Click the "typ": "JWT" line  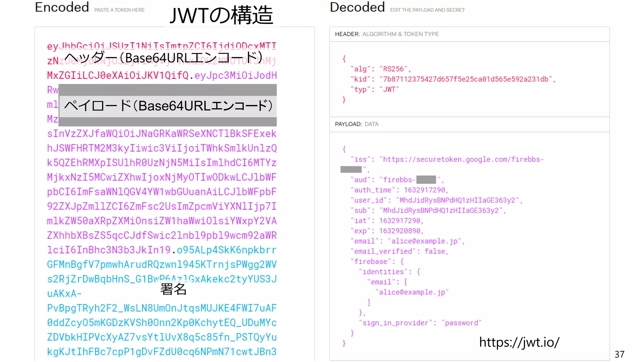click(x=375, y=89)
